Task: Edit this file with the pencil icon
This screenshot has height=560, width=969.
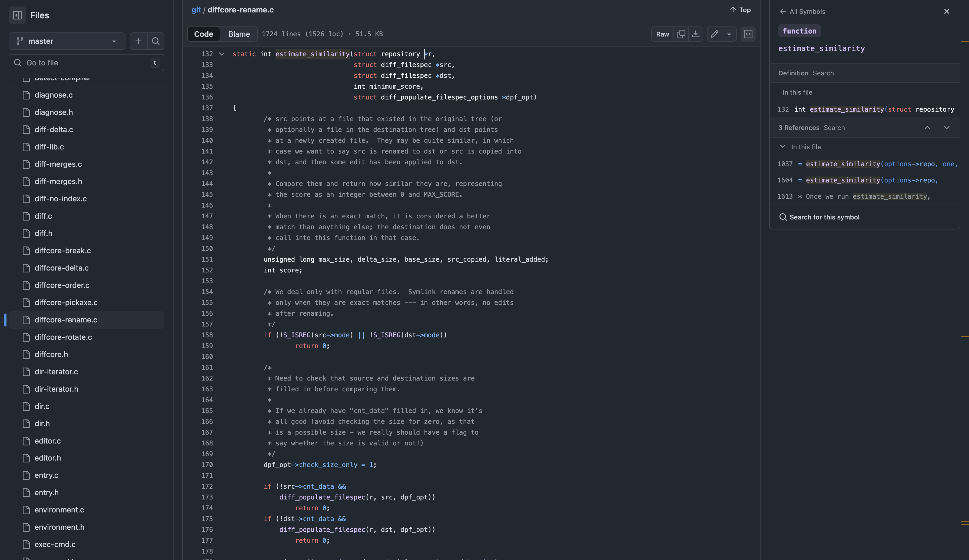Action: coord(714,34)
